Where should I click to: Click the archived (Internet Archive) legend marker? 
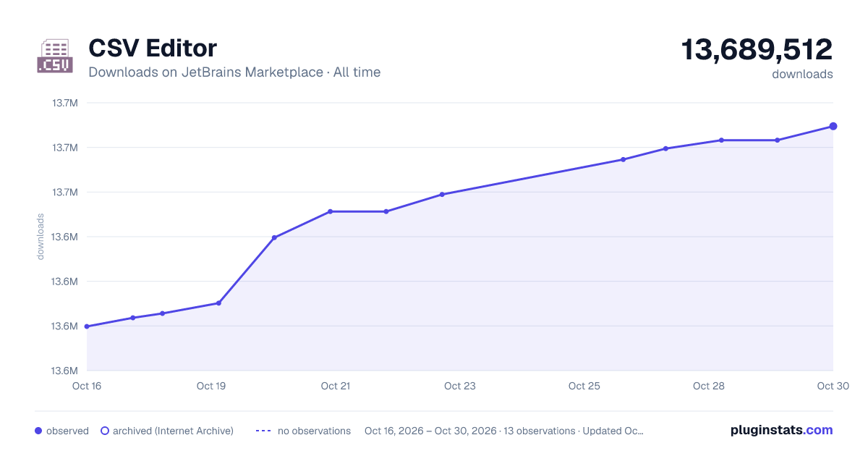point(105,431)
